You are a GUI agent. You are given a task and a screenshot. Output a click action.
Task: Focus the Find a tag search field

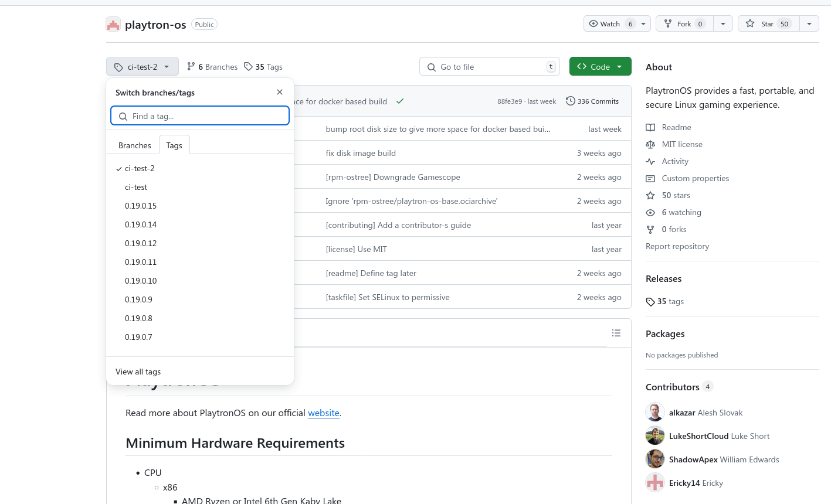click(200, 116)
